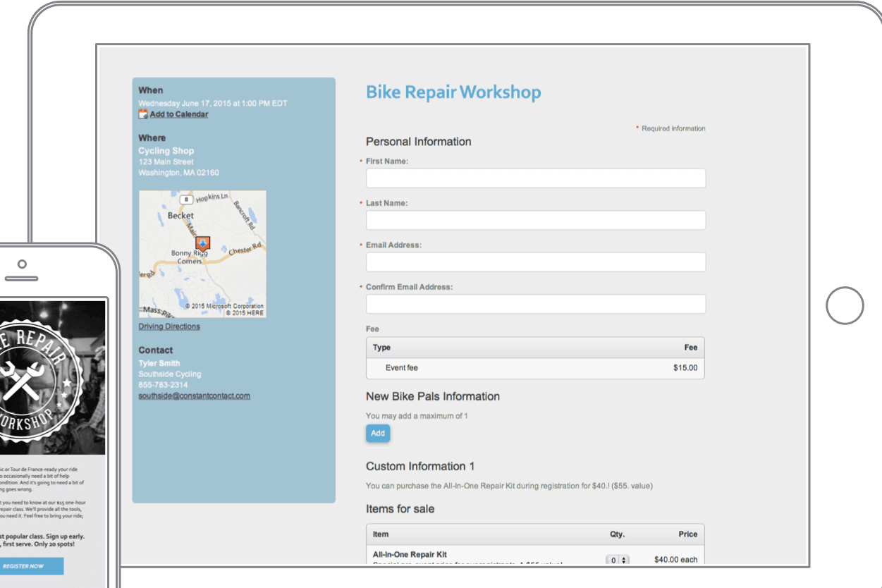Screen dimensions: 882x588
Task: Click the Cycling Shop venue name
Action: point(166,151)
